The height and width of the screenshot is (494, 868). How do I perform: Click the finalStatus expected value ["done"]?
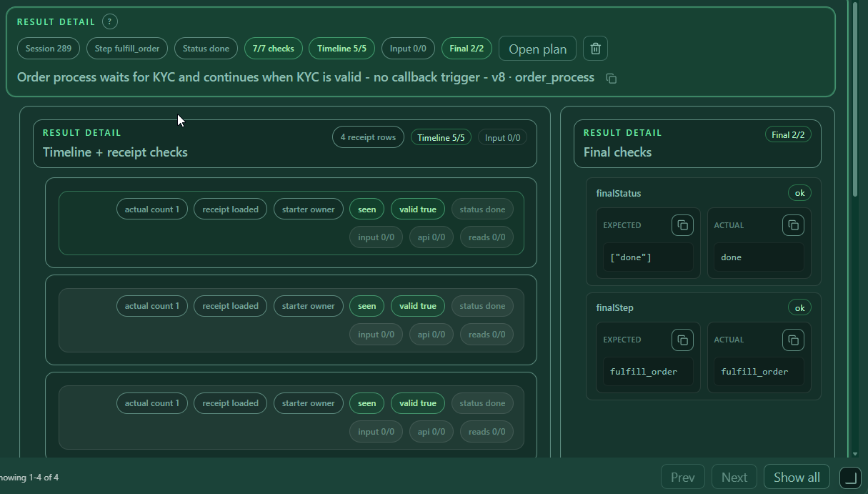pos(648,257)
